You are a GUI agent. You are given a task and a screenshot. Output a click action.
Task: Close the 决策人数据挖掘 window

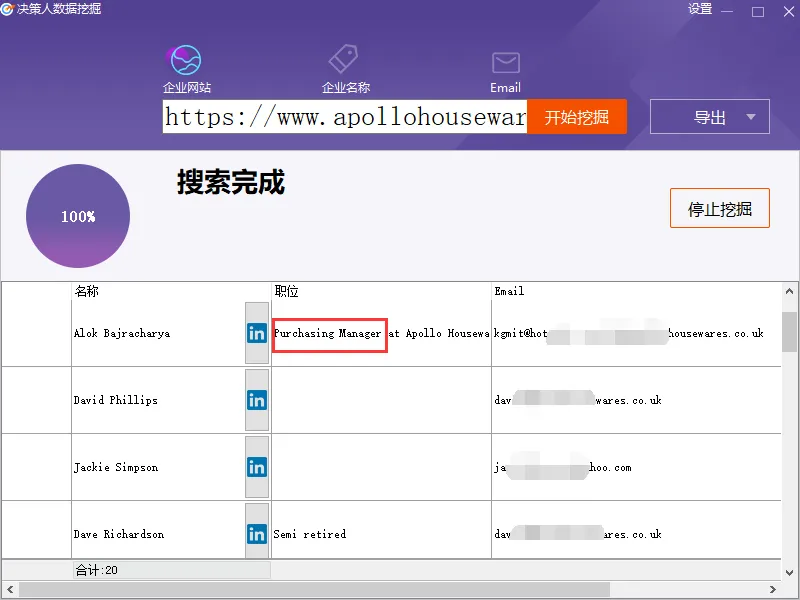pos(789,11)
